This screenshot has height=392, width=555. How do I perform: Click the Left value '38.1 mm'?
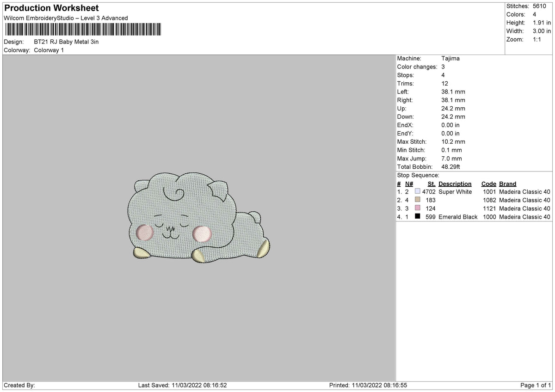[x=453, y=92]
